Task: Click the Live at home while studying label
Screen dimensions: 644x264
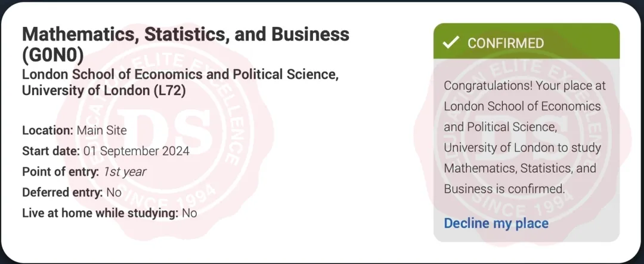Action: click(100, 213)
